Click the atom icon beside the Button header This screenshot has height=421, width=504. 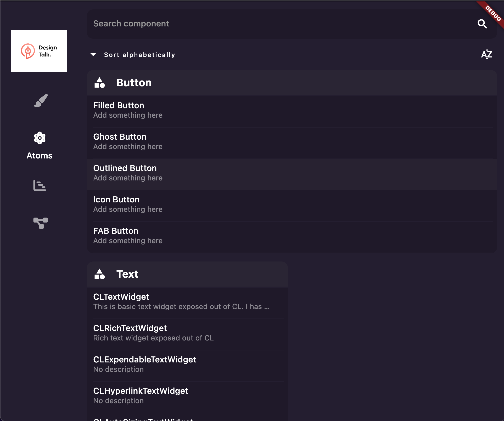[100, 83]
